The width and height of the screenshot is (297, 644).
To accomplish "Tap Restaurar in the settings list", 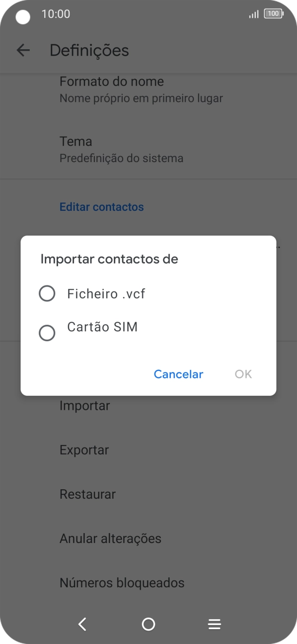I will [x=87, y=494].
